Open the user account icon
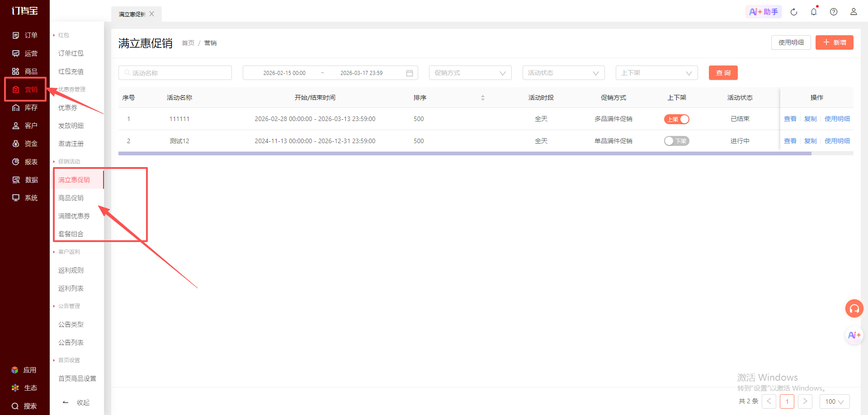The image size is (868, 415). tap(854, 12)
